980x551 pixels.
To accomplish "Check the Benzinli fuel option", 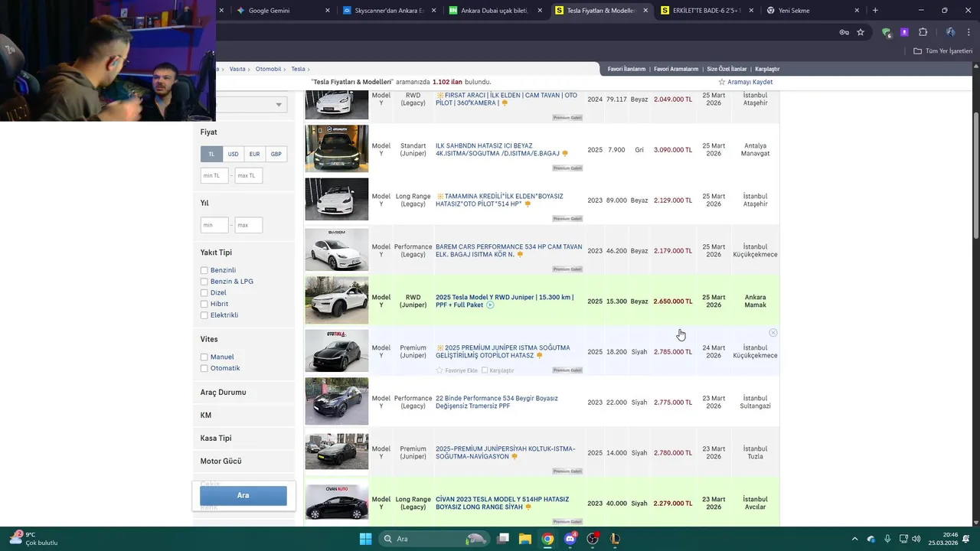I will [x=204, y=270].
